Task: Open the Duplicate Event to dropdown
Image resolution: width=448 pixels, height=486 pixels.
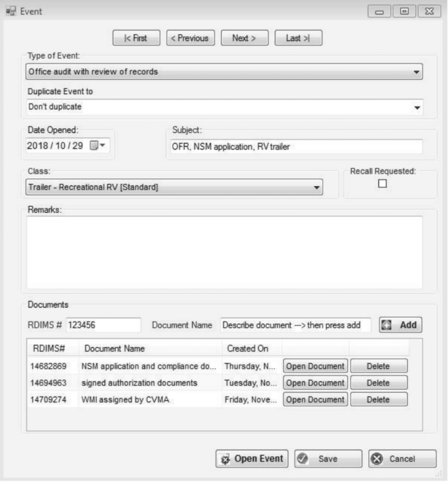Action: pyautogui.click(x=416, y=107)
